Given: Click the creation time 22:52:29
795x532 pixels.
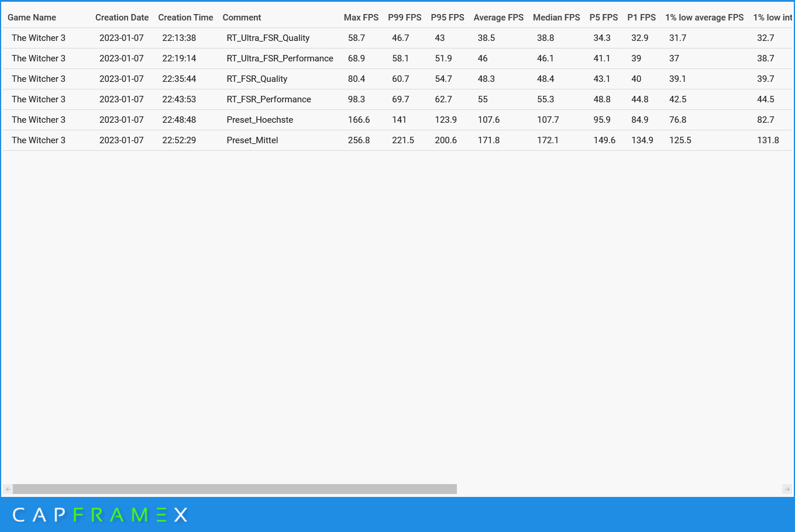Looking at the screenshot, I should (x=179, y=140).
